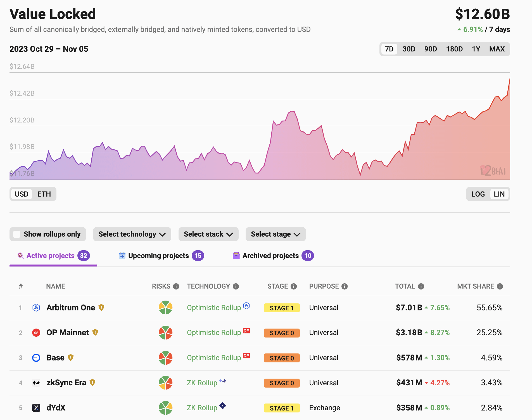Click the Arbitrum One project logo
Image resolution: width=532 pixels, height=420 pixels.
36,308
